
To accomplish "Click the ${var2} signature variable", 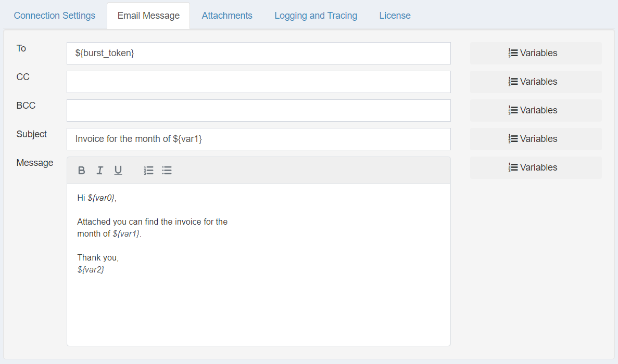I will pos(91,269).
